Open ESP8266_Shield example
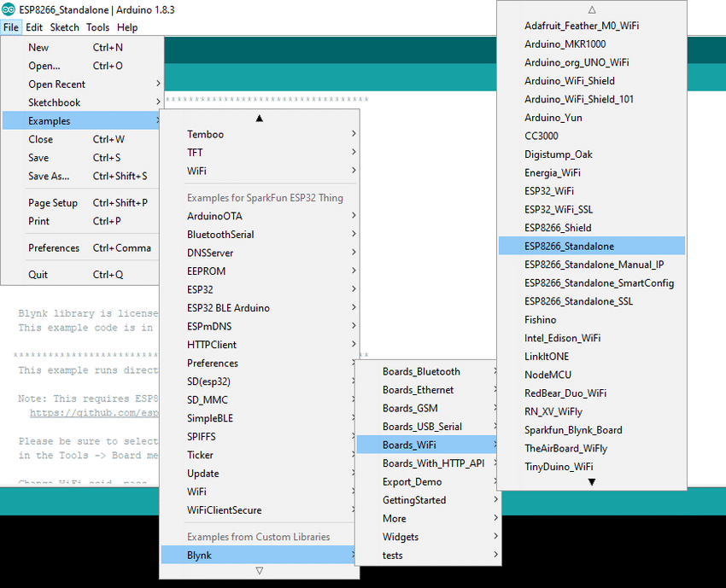 pyautogui.click(x=592, y=228)
